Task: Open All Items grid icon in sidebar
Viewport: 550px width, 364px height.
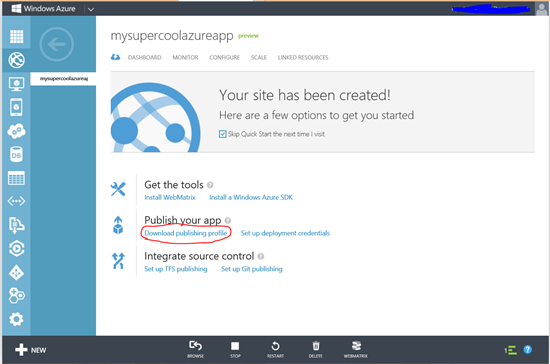Action: (x=16, y=36)
